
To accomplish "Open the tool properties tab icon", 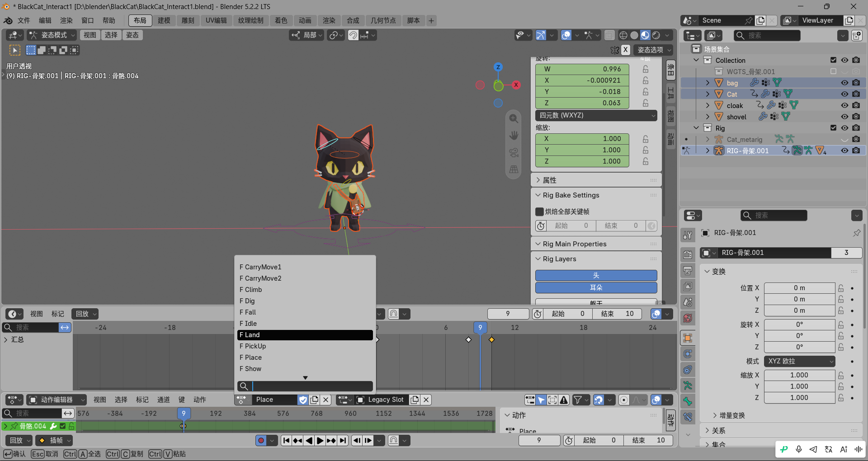I will [688, 235].
